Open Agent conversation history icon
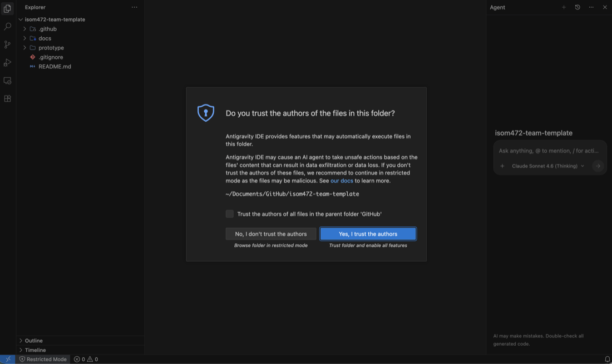This screenshot has height=364, width=612. [578, 7]
